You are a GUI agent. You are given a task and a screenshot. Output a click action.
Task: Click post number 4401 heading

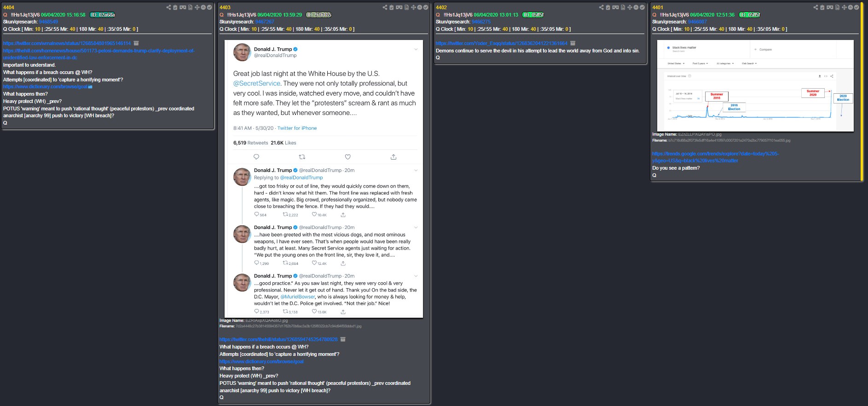pos(658,7)
